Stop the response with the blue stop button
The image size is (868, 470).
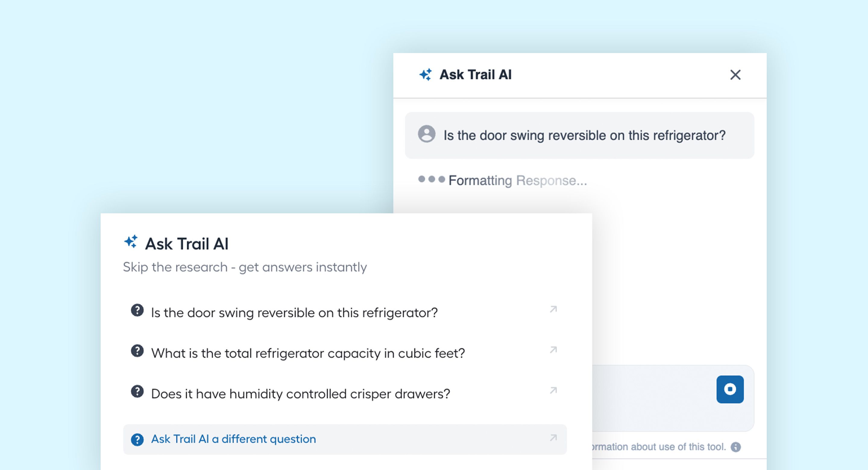(x=730, y=389)
